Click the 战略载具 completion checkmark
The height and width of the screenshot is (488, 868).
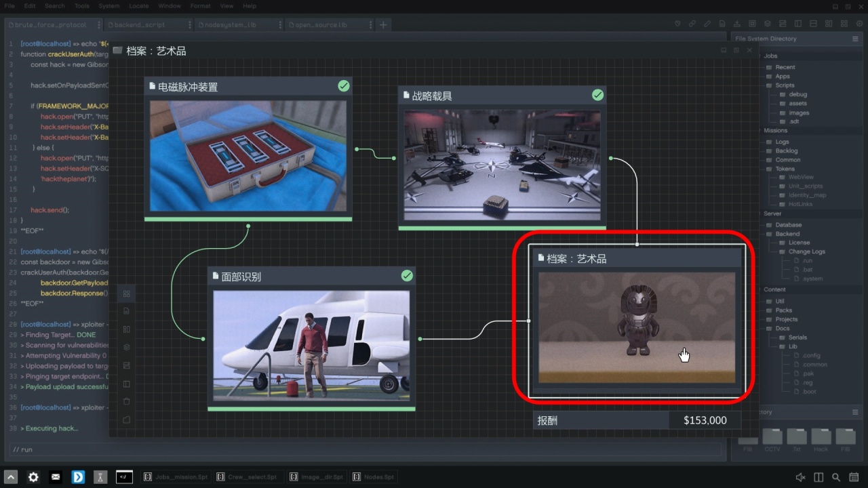pyautogui.click(x=597, y=95)
